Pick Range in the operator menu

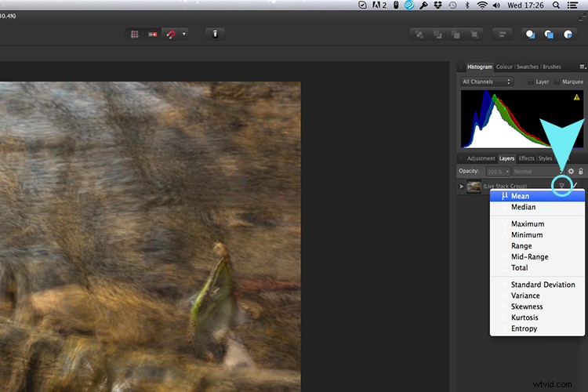537,245
